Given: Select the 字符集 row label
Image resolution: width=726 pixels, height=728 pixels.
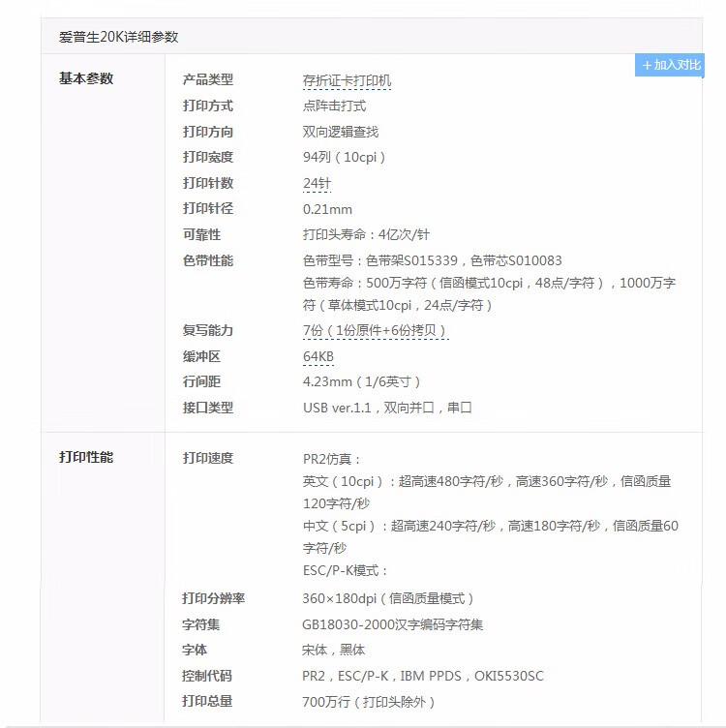Looking at the screenshot, I should 200,624.
